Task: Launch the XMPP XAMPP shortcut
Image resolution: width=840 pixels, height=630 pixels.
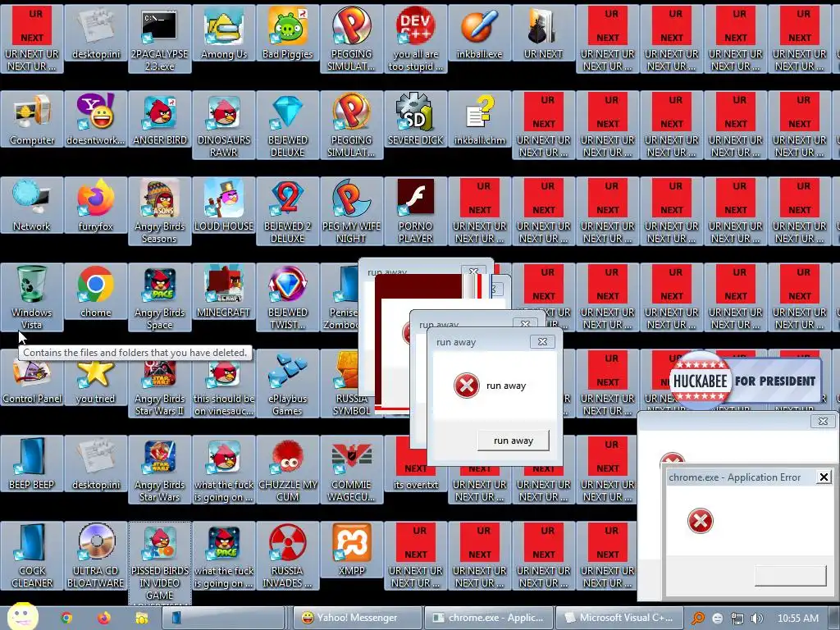Action: click(x=351, y=550)
